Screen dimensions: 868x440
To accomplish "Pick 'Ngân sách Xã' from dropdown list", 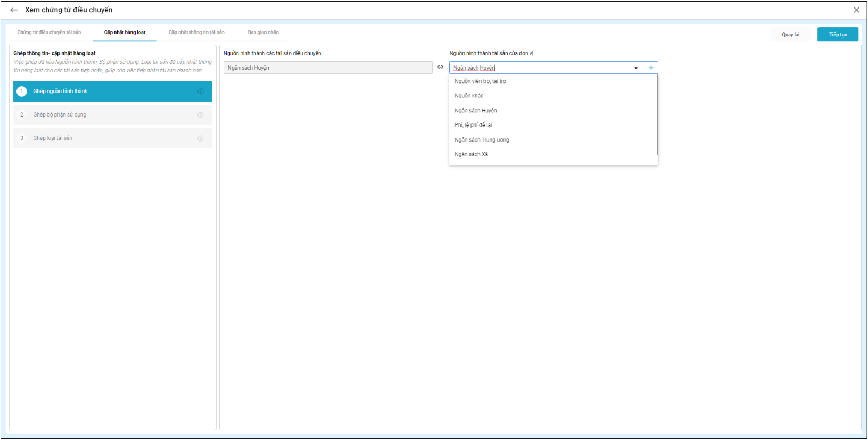I will (471, 154).
